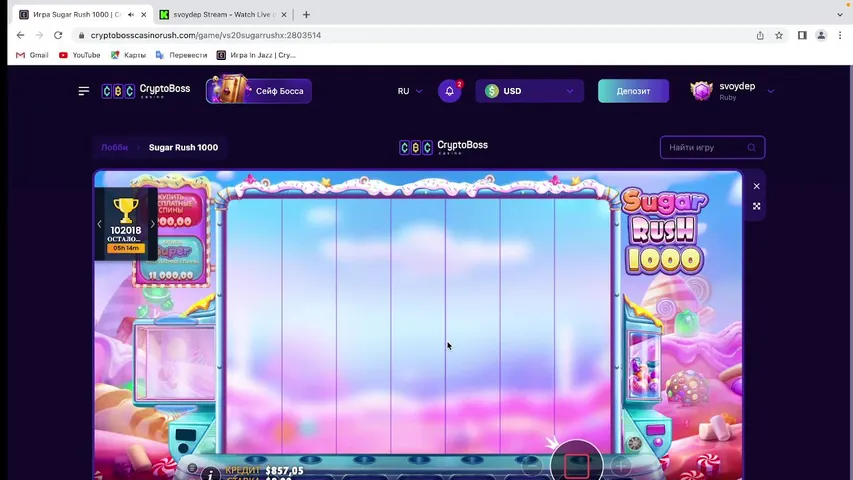Open the USD currency dropdown
Screen dimensions: 853x480
click(529, 91)
